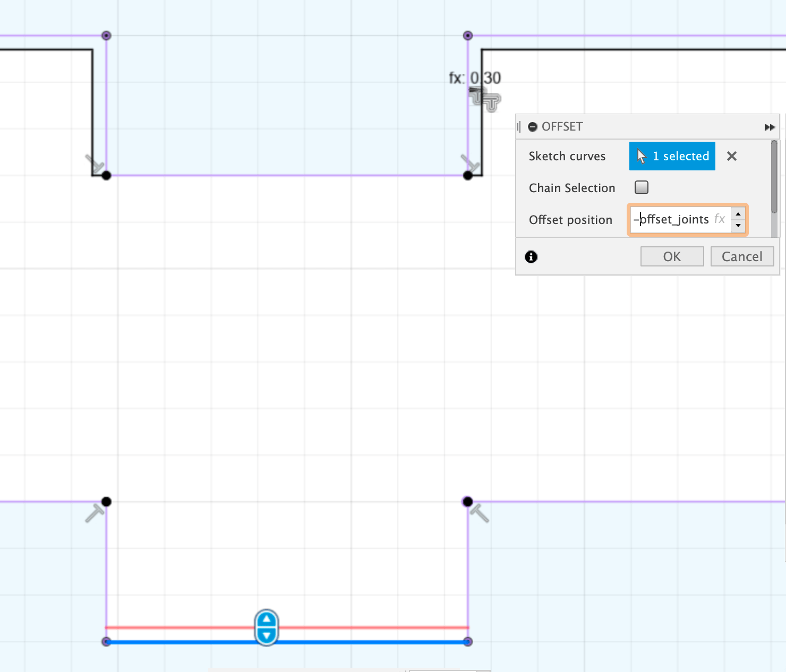Screen dimensions: 786x672
Task: Click the perpendicular constraint icon at upper-right corner
Action: click(x=470, y=163)
